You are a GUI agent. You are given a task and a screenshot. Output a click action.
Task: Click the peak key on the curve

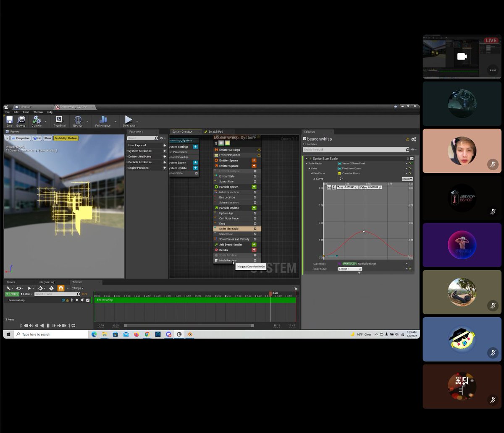pos(364,232)
